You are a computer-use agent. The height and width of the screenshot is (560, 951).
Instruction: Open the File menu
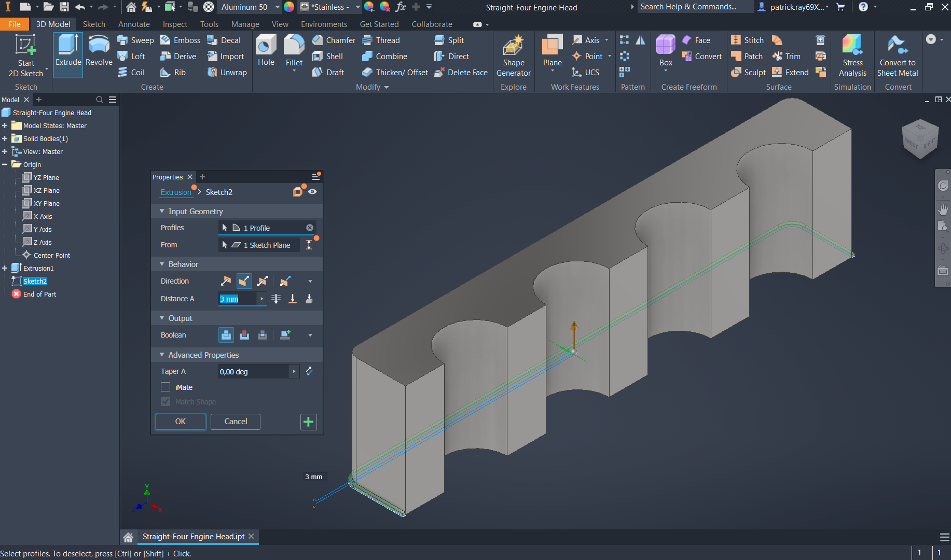click(15, 24)
